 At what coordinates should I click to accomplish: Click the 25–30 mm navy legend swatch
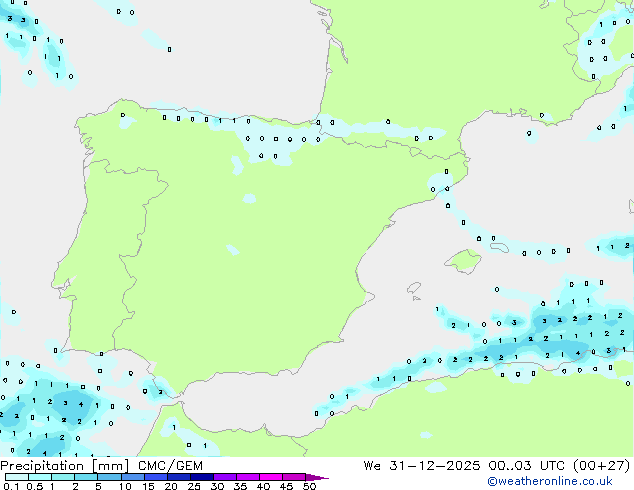click(x=201, y=477)
